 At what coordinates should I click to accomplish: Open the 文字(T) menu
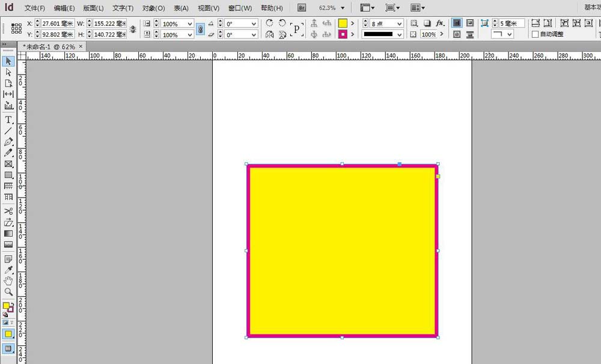[x=123, y=8]
